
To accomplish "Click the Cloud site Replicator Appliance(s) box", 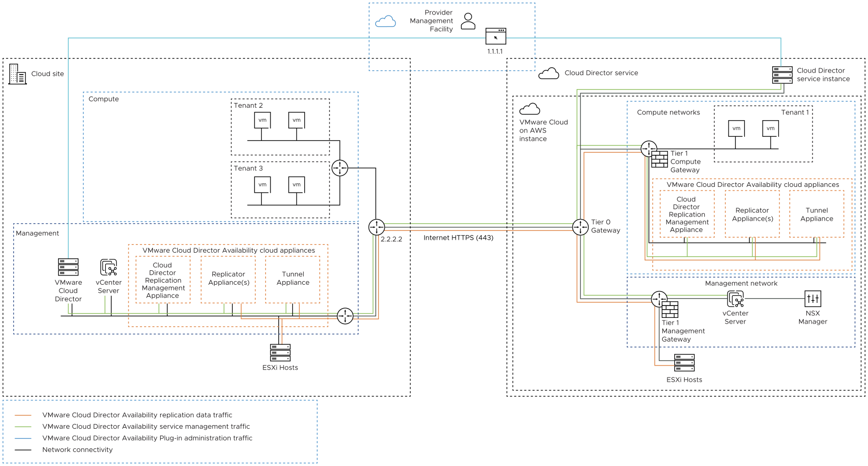I will (x=229, y=280).
